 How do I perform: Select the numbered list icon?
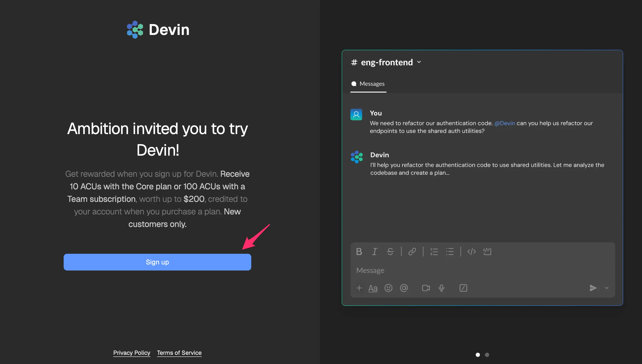click(434, 251)
